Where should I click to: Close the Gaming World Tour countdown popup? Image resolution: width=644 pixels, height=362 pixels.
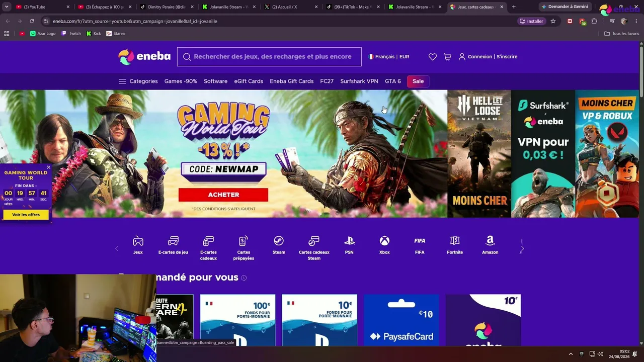pyautogui.click(x=48, y=167)
